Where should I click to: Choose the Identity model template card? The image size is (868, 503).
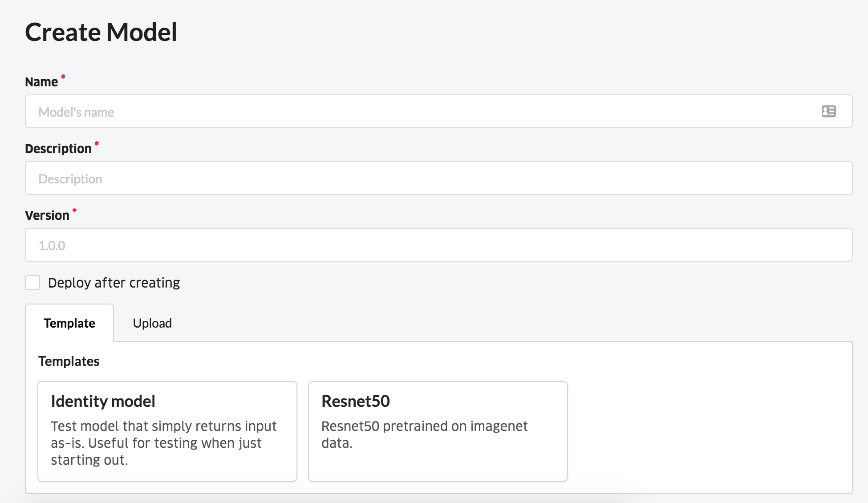(167, 431)
